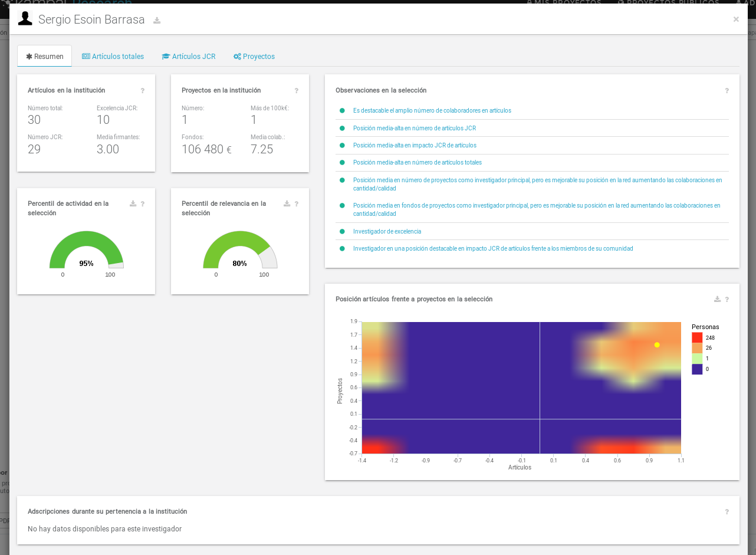The height and width of the screenshot is (555, 756).
Task: Show help for Percentil de relevancia
Action: [x=297, y=204]
